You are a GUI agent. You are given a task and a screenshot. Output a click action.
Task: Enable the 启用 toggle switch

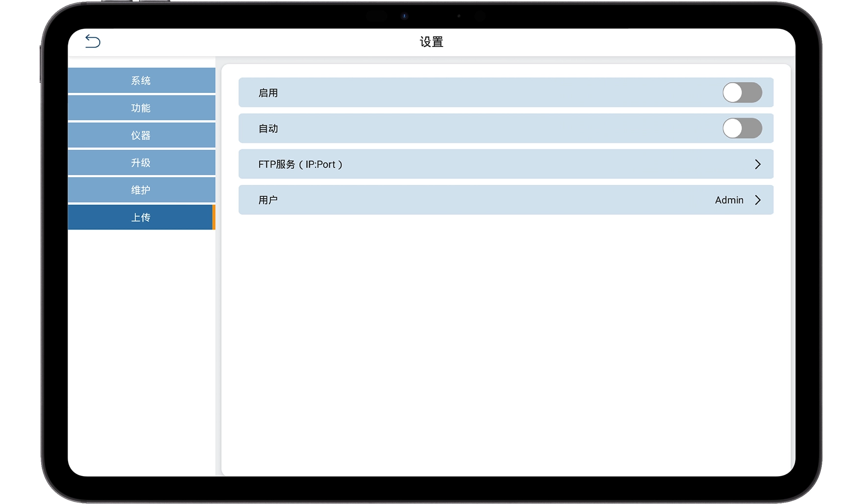[x=742, y=92]
